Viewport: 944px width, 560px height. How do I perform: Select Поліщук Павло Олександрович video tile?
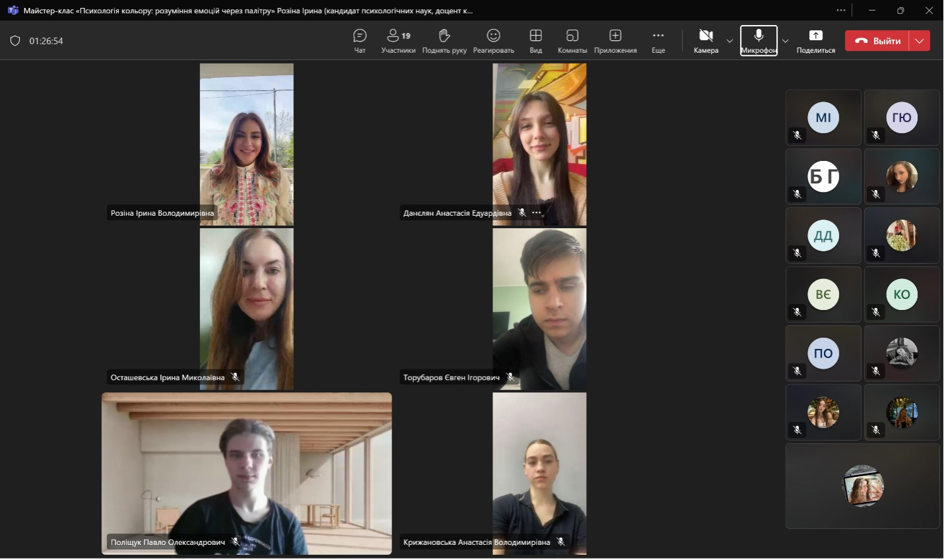(246, 473)
